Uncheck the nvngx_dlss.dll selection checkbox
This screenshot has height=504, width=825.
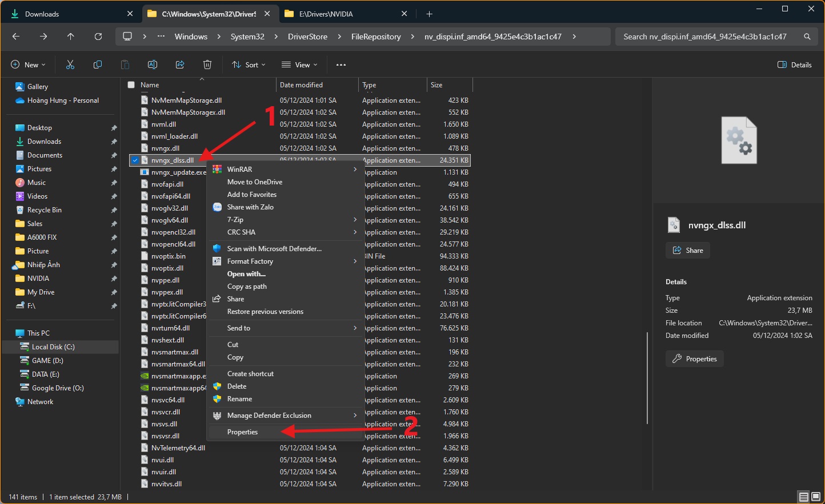click(x=135, y=160)
